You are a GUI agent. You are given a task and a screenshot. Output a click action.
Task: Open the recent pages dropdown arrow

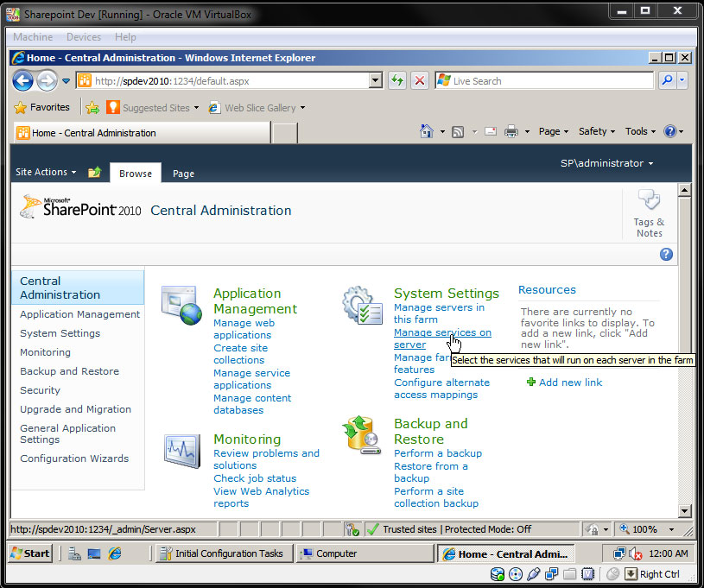coord(66,81)
